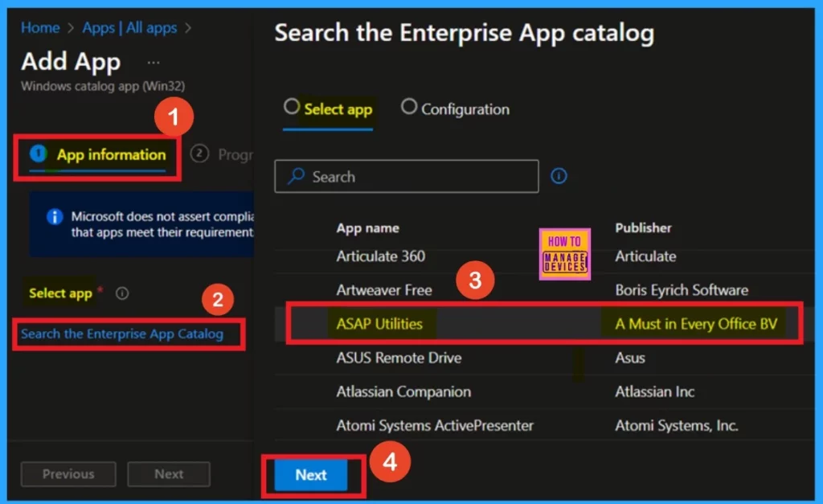The height and width of the screenshot is (504, 823).
Task: Click the info icon next to Select app label
Action: point(122,293)
